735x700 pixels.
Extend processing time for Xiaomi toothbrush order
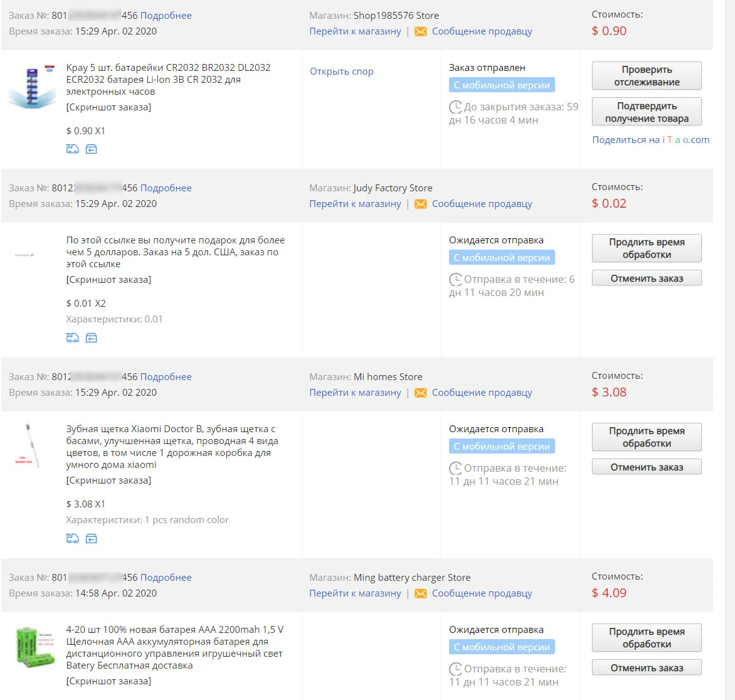click(x=647, y=437)
